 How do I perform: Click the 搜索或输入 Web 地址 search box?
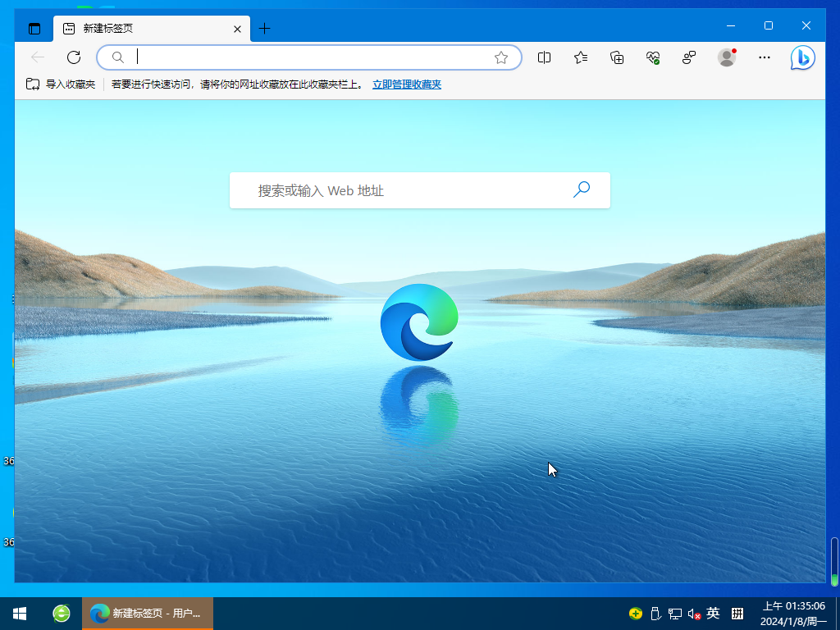[420, 190]
